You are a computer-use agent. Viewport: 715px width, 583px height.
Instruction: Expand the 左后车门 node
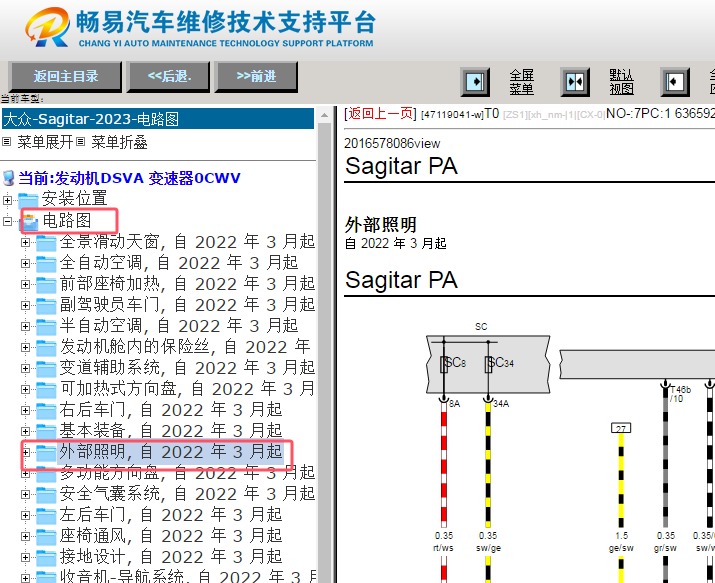click(26, 515)
